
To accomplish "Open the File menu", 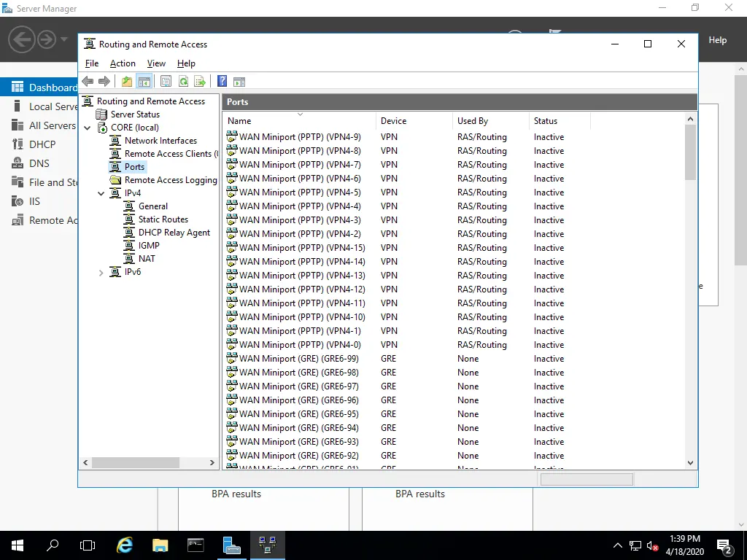I will (91, 63).
